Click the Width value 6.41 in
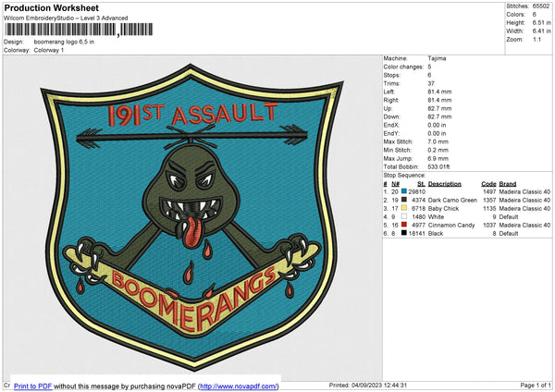The height and width of the screenshot is (392, 555). pyautogui.click(x=541, y=31)
